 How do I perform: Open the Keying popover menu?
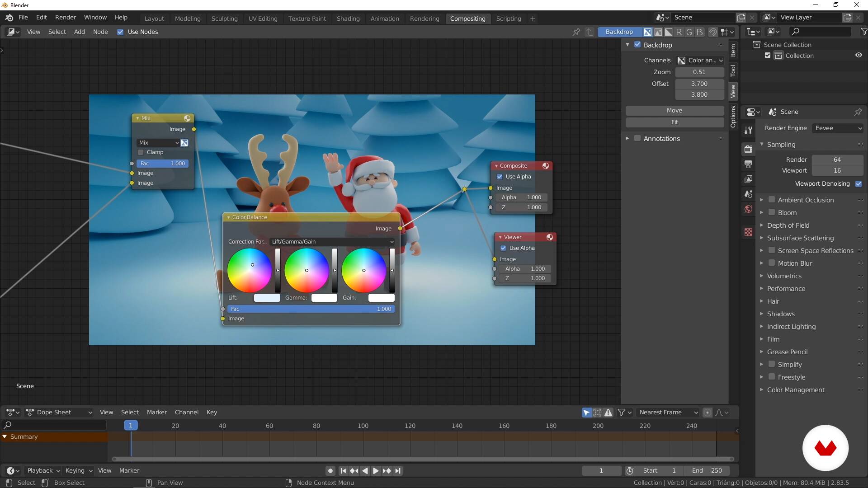pyautogui.click(x=79, y=471)
